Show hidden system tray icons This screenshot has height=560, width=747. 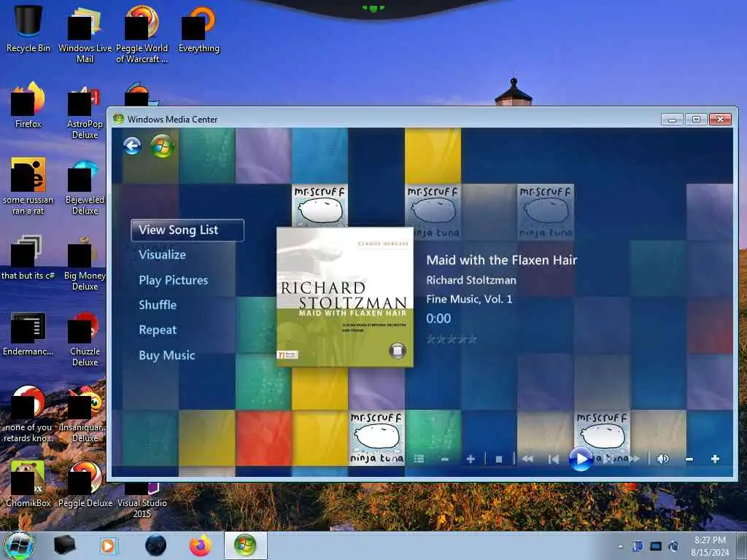(x=620, y=546)
